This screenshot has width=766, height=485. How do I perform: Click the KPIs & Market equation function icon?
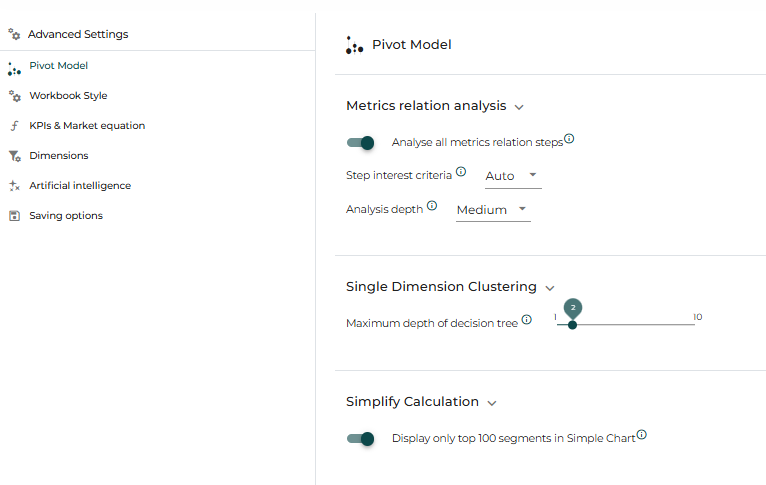pos(15,126)
